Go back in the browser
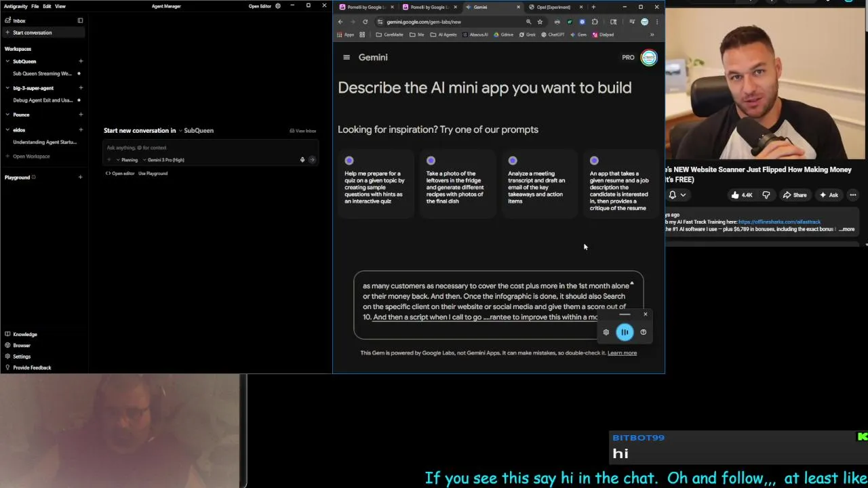868x488 pixels. pyautogui.click(x=340, y=22)
